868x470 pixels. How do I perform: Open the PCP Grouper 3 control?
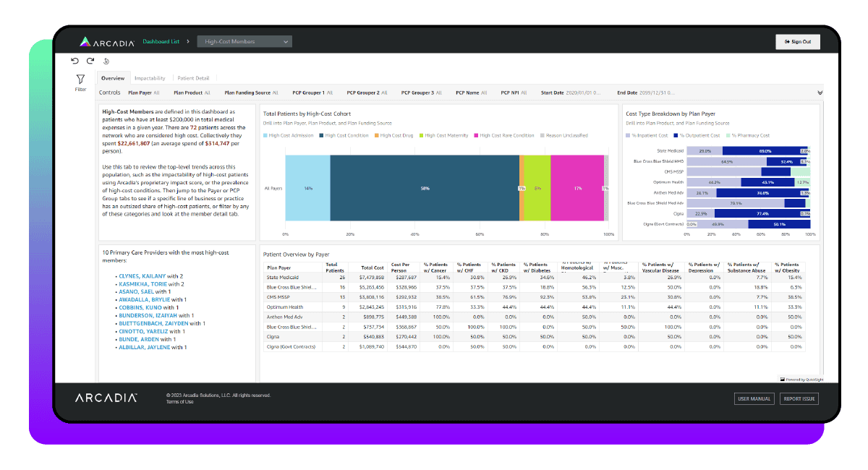pos(422,93)
